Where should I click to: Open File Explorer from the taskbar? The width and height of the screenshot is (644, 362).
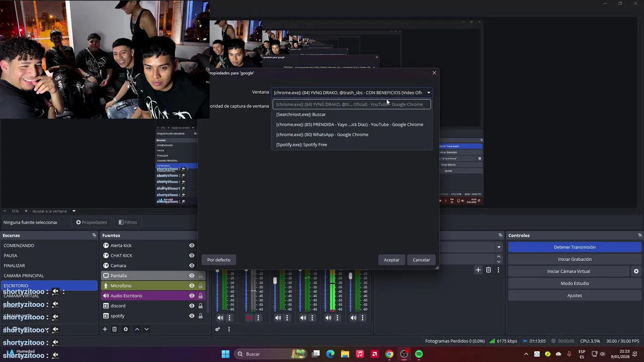click(x=345, y=354)
